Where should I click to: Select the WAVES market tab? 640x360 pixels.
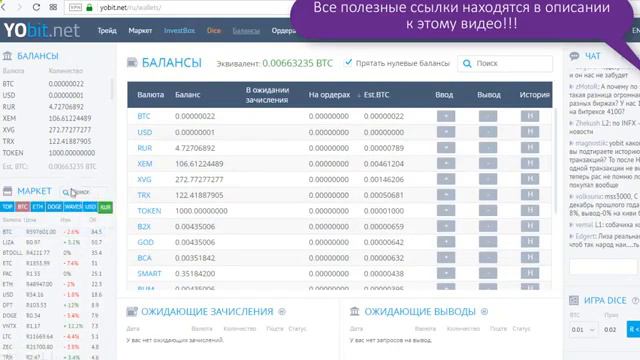coord(73,207)
